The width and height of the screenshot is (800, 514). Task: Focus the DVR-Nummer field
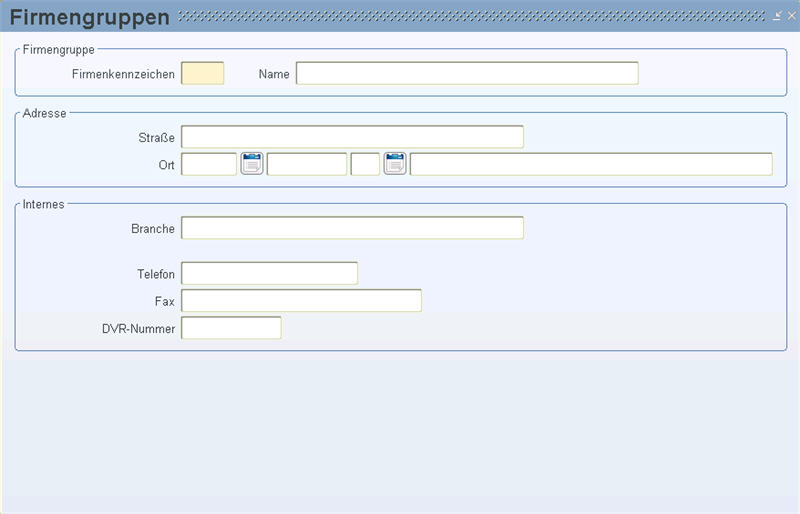(x=231, y=328)
